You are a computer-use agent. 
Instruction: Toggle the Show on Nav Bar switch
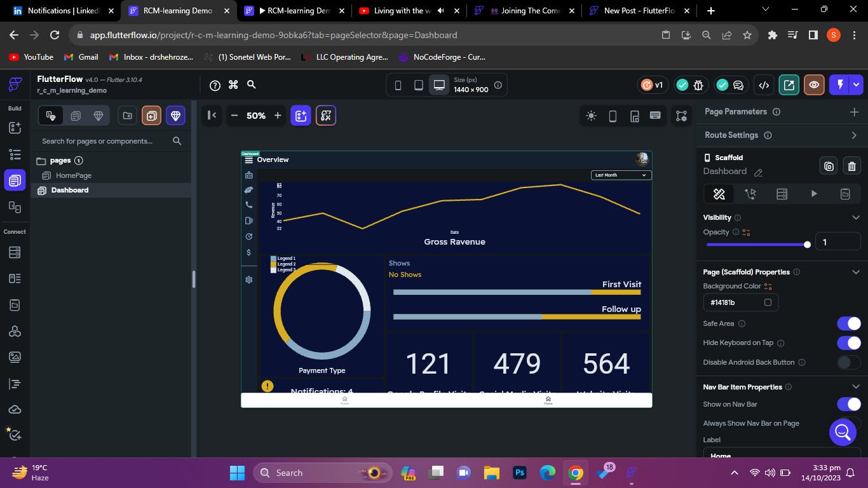(849, 404)
